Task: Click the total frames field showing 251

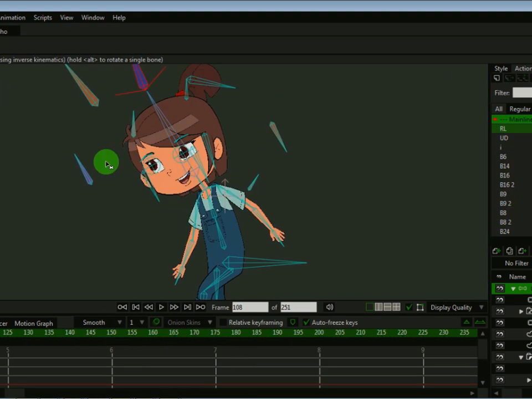Action: point(299,308)
